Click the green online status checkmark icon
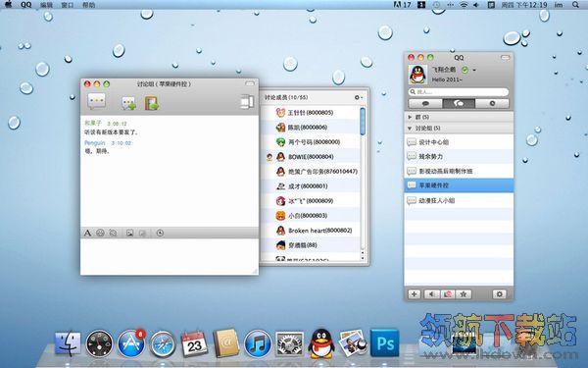 pos(465,70)
